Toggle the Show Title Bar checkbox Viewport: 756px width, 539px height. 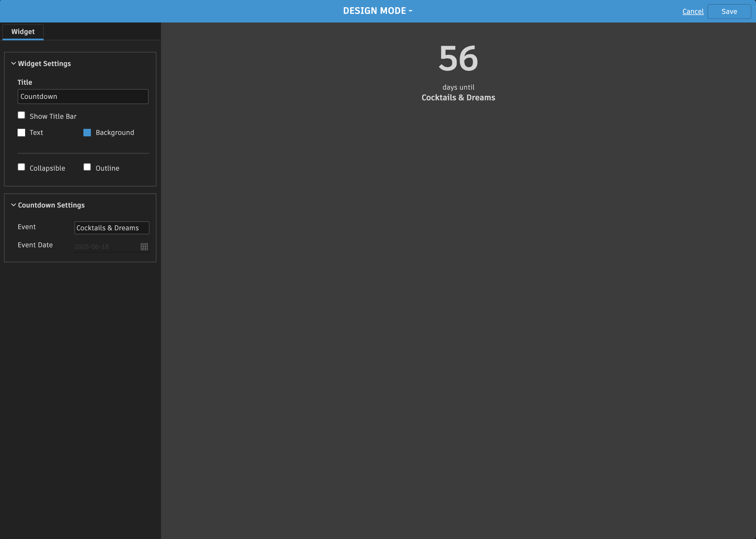click(21, 115)
